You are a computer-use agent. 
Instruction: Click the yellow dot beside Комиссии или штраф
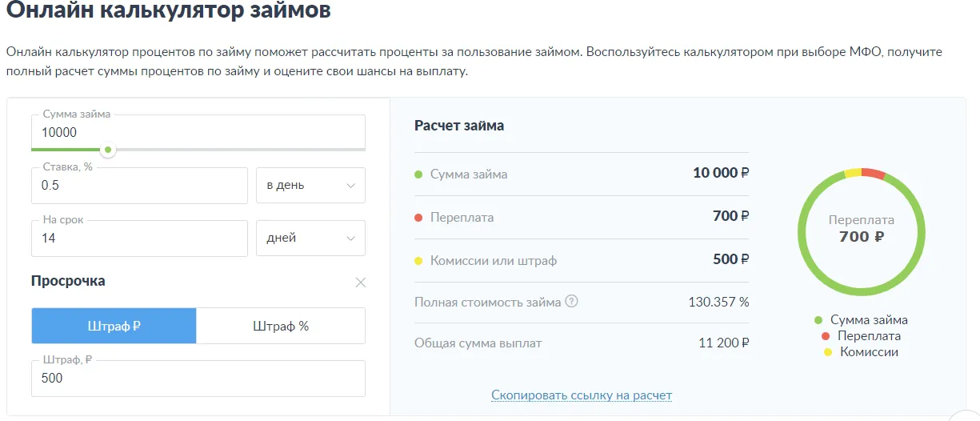click(418, 261)
